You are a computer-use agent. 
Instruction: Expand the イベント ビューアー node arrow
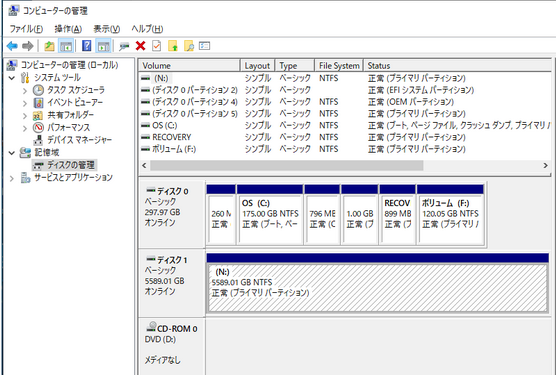(x=24, y=103)
